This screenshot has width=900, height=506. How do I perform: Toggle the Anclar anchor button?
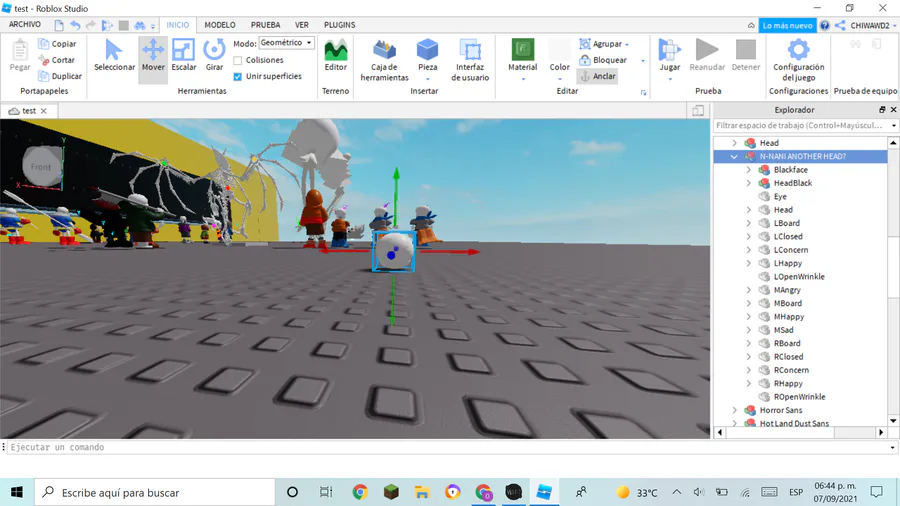pos(598,76)
